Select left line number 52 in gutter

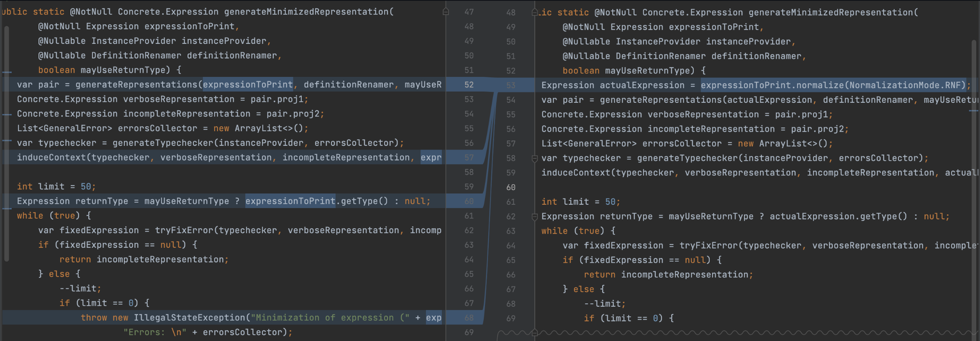tap(469, 85)
